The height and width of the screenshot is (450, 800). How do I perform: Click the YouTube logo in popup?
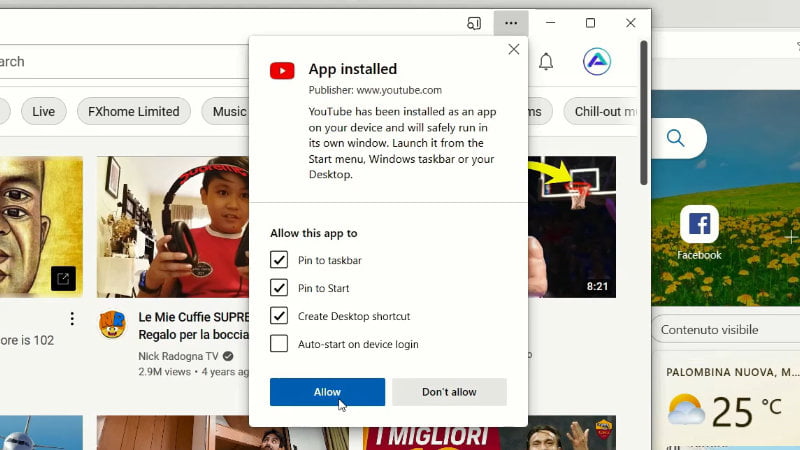(x=282, y=70)
